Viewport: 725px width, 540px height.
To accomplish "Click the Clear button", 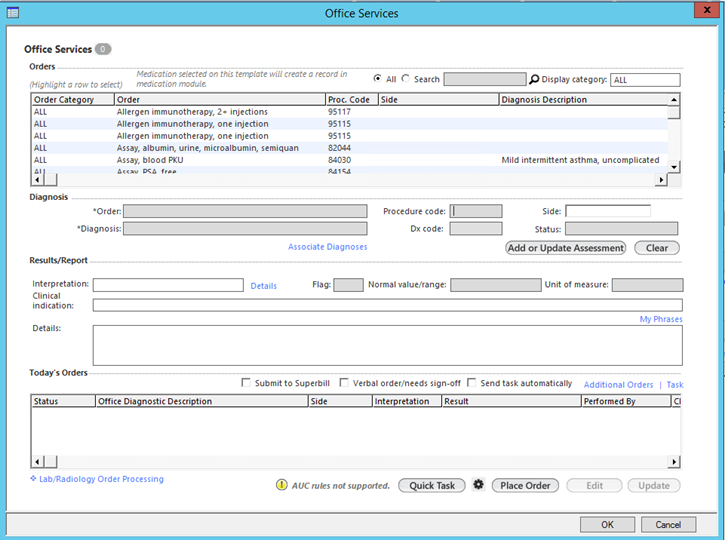I will (657, 248).
